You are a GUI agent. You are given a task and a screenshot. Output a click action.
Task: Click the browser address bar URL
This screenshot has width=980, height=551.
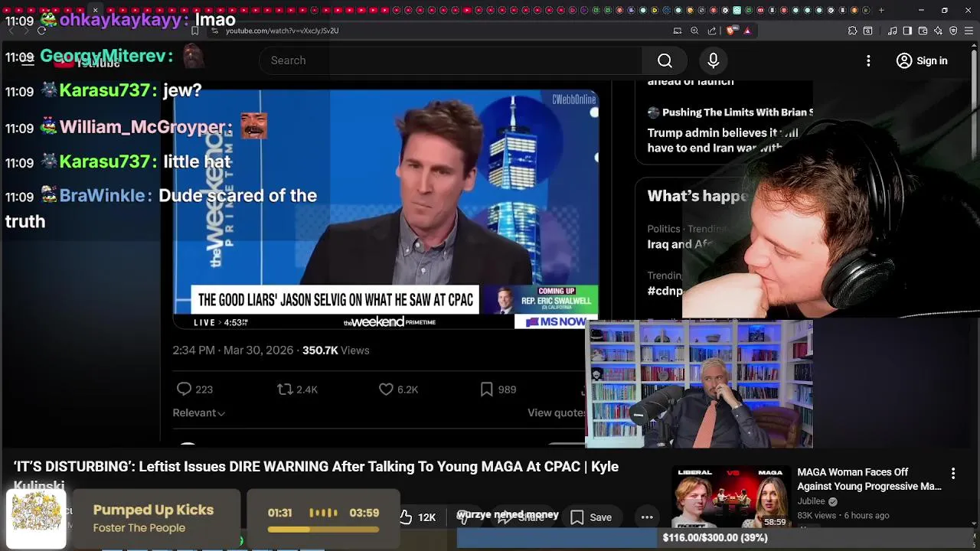point(282,31)
